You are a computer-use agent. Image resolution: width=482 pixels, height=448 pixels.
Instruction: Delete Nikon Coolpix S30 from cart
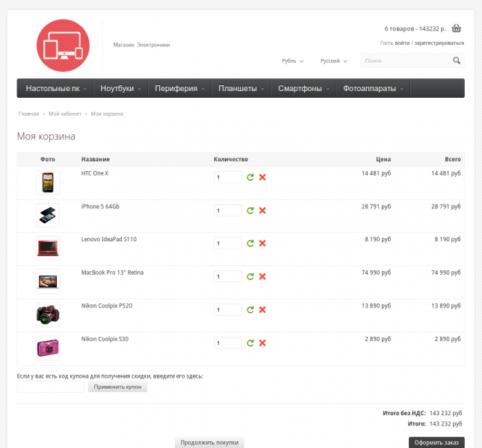(262, 343)
